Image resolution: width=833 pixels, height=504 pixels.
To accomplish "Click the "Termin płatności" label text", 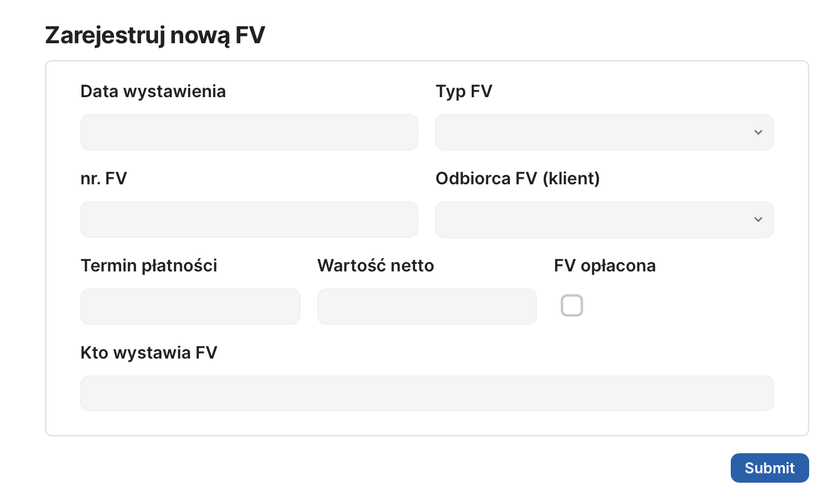I will pos(149,266).
